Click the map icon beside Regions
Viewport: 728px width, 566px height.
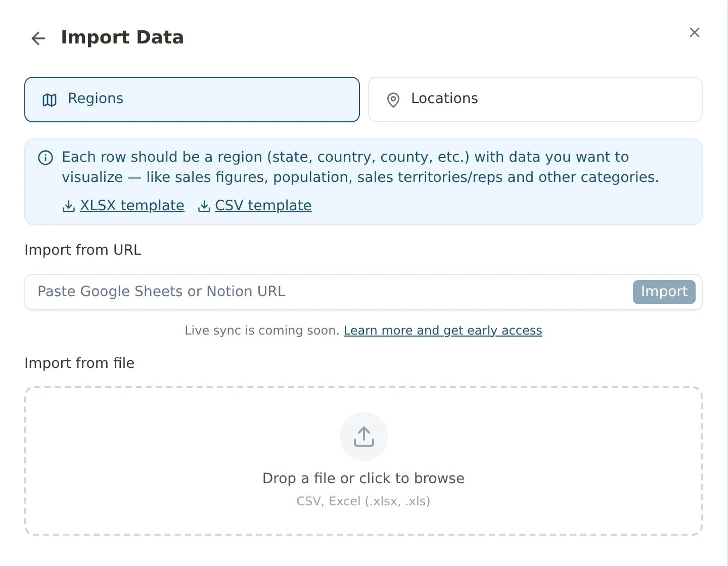[x=50, y=100]
